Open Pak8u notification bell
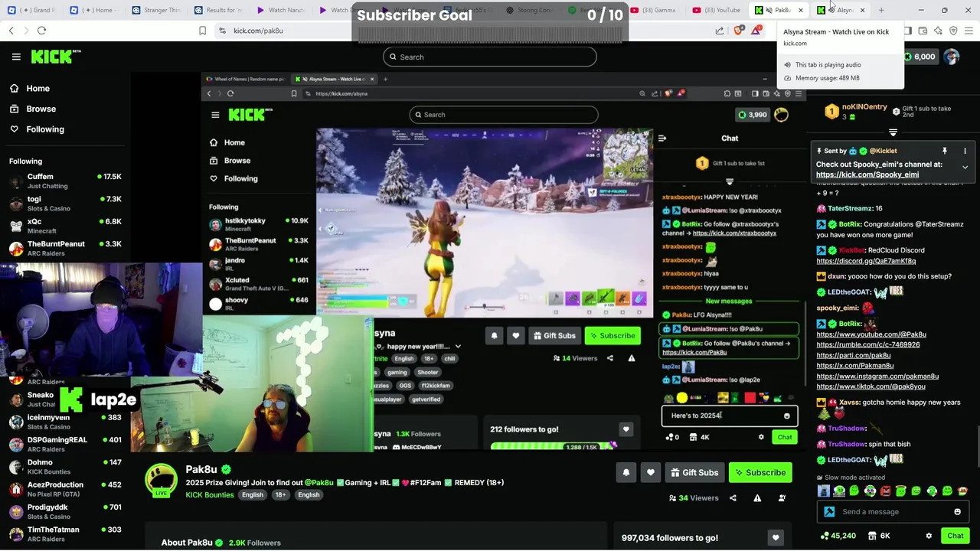Image resolution: width=980 pixels, height=551 pixels. click(626, 473)
